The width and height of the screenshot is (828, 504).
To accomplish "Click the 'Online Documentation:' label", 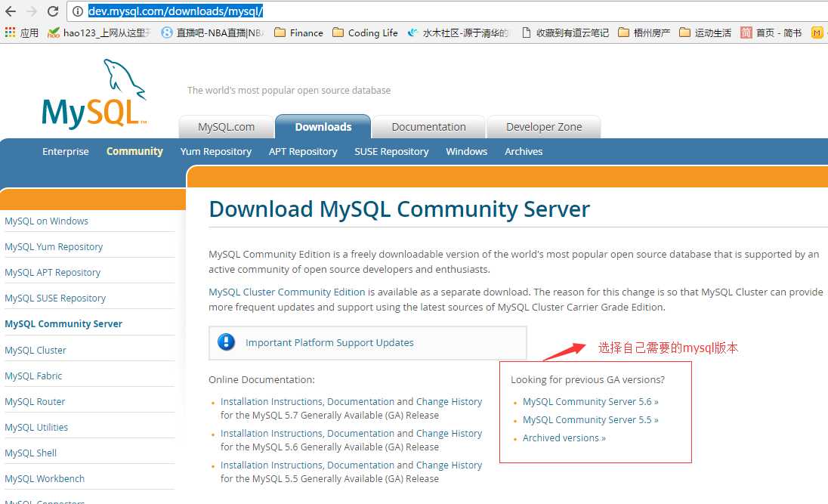I will (261, 379).
